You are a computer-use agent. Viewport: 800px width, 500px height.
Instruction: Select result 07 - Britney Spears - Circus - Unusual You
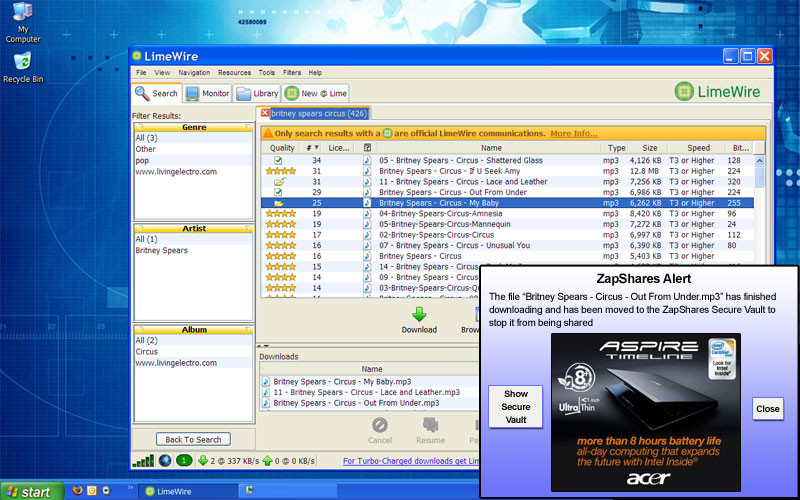(454, 245)
